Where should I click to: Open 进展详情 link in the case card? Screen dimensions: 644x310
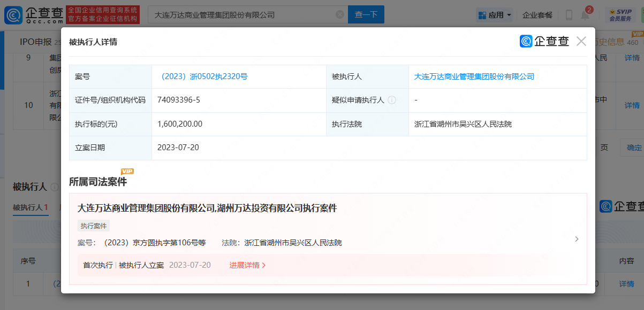tap(248, 265)
